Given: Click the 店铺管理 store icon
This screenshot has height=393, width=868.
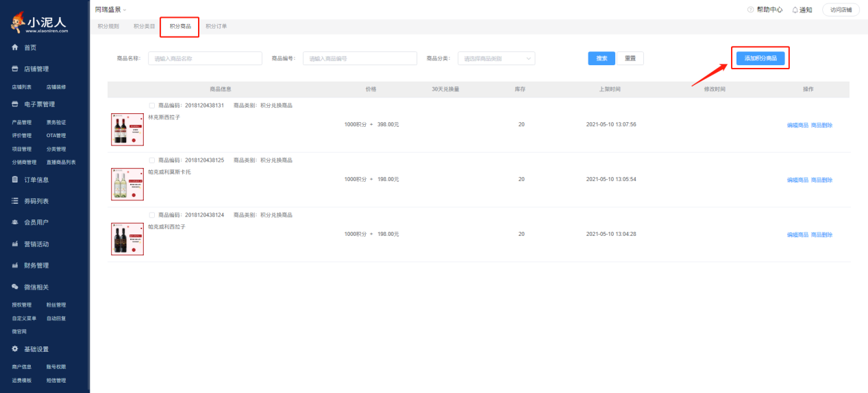Looking at the screenshot, I should click(14, 69).
